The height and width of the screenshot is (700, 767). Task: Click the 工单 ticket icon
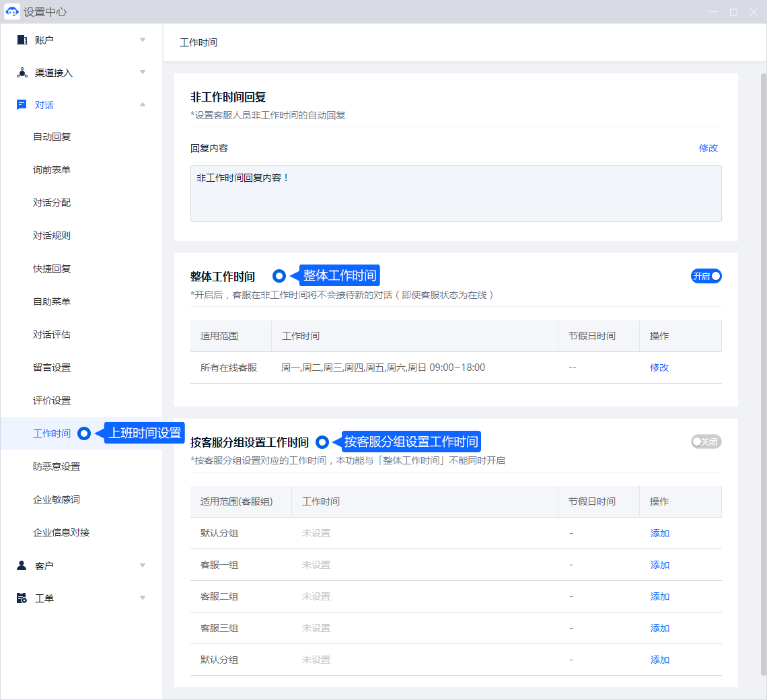(x=22, y=598)
